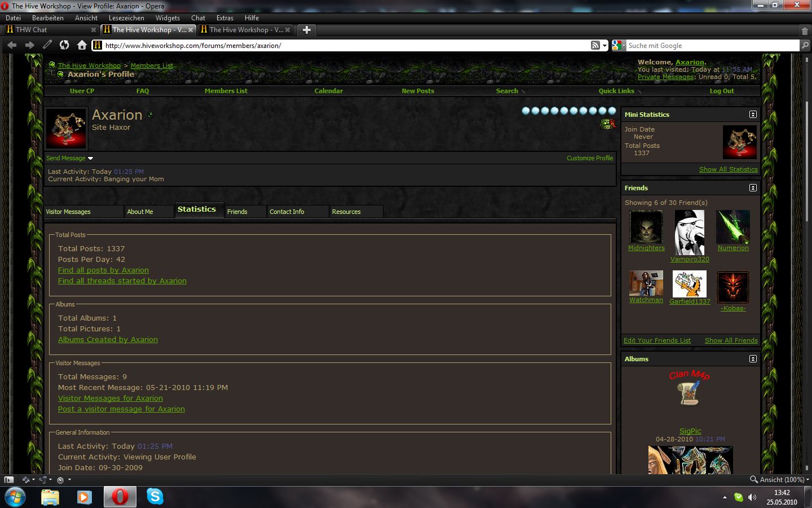The height and width of the screenshot is (508, 812).
Task: Open a new tab with the plus button
Action: pos(306,30)
